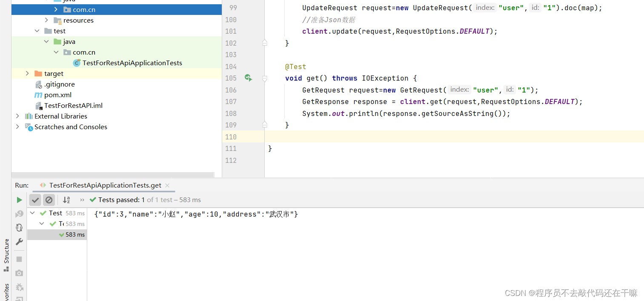Collapse the root Test results node
Screen dimensions: 644x301
point(33,213)
